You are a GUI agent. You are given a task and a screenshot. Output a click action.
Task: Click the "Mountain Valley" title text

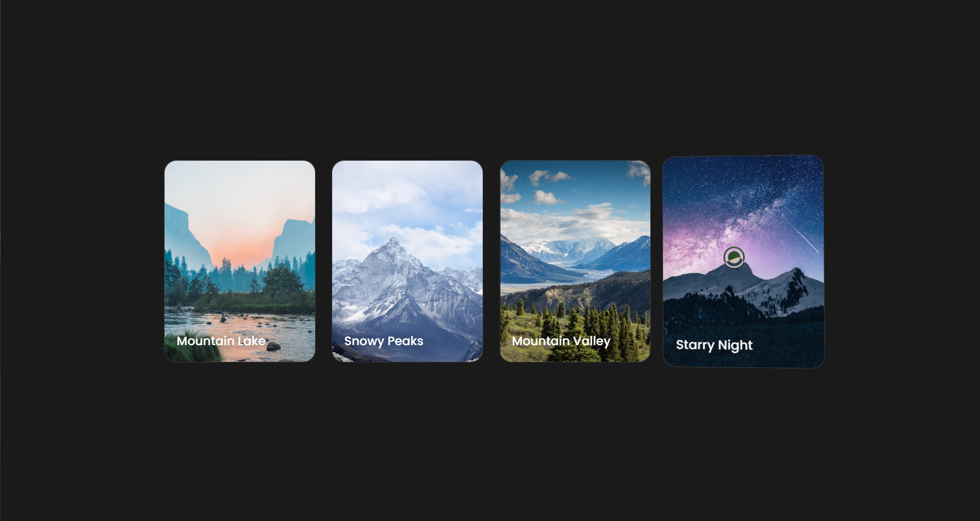(x=561, y=341)
